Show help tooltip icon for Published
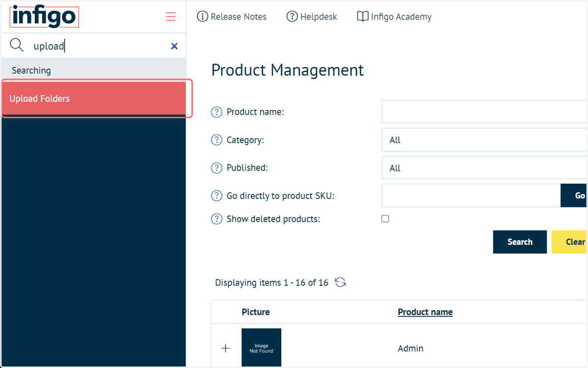Screen dimensions: 588x368 click(217, 168)
